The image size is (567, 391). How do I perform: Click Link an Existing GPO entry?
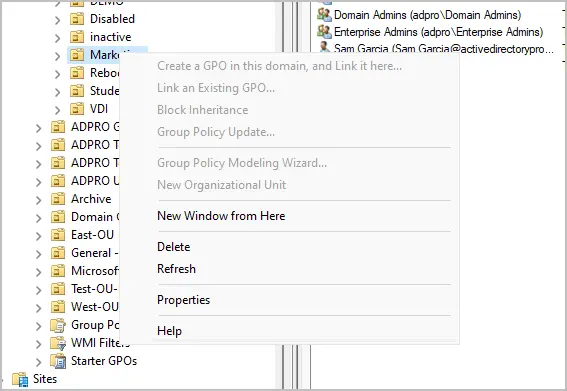pyautogui.click(x=216, y=88)
